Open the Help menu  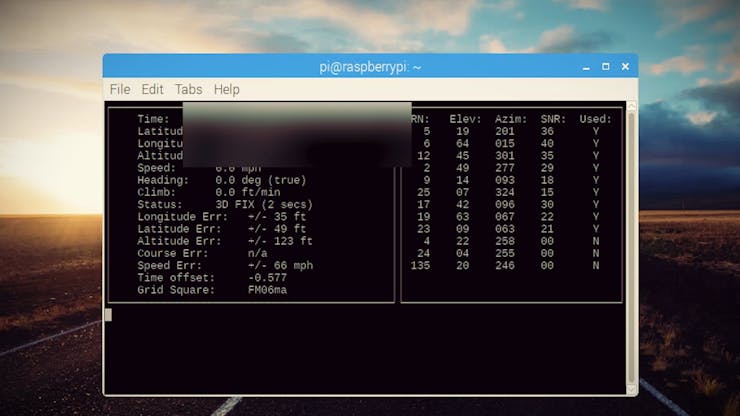[x=227, y=89]
